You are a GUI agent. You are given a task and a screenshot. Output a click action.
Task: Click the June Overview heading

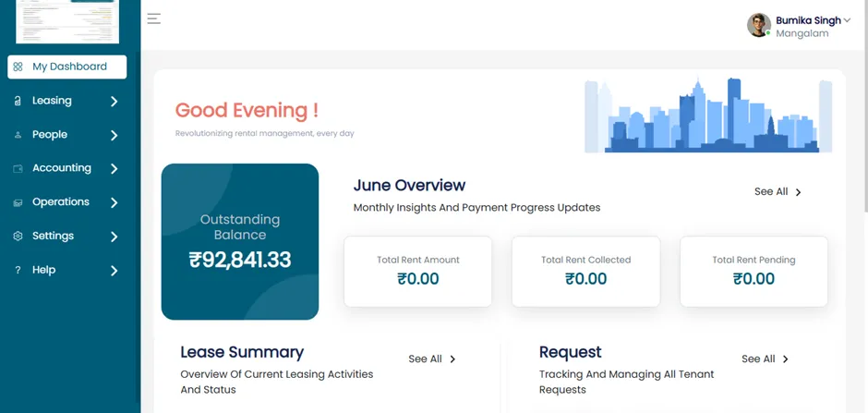click(x=409, y=185)
